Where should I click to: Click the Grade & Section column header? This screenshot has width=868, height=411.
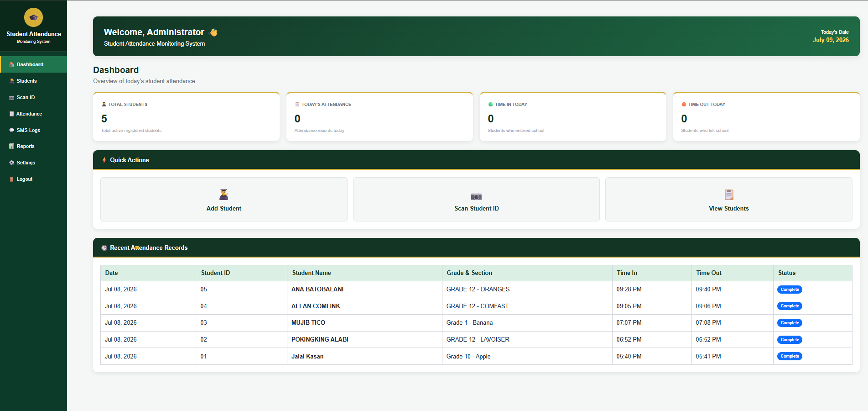527,273
